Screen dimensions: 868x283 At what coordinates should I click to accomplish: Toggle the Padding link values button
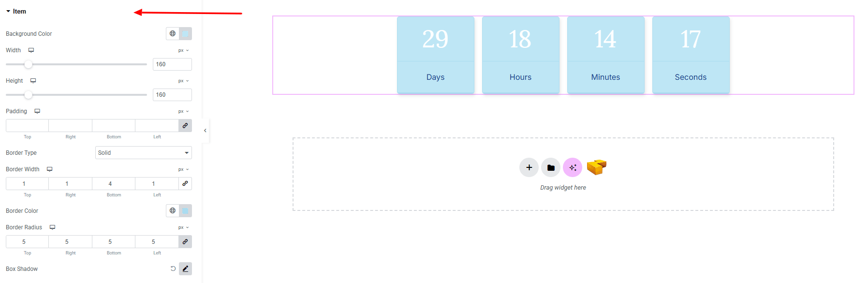point(185,126)
